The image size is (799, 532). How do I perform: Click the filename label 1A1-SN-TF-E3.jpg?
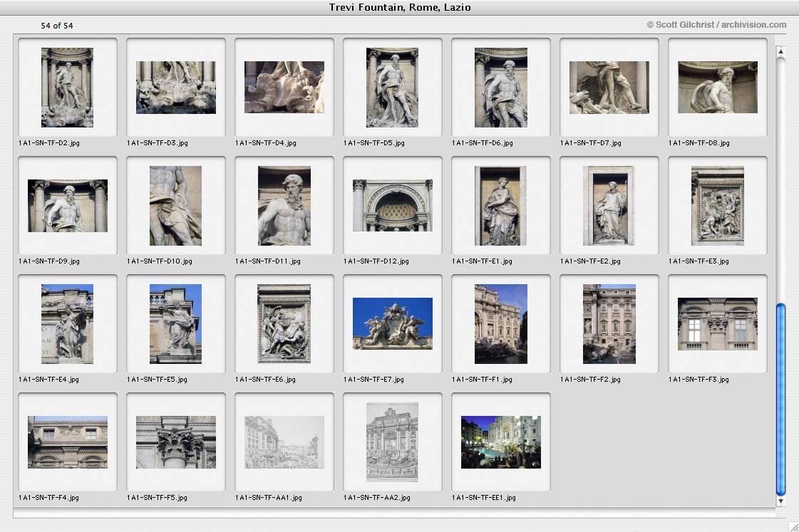[x=699, y=261]
